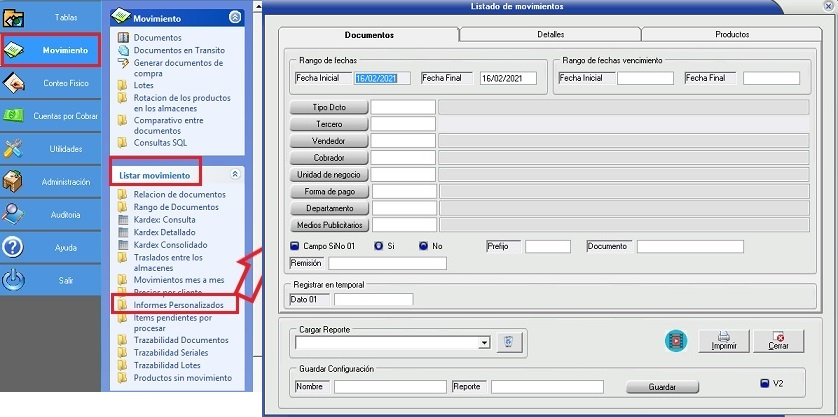The height and width of the screenshot is (417, 838).
Task: Toggle the Campo SiNo 01 checkbox
Action: [294, 246]
